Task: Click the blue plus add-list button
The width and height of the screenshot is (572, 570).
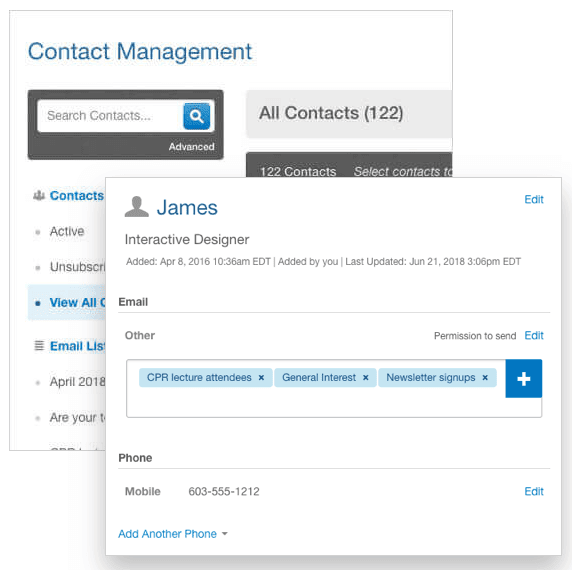Action: tap(523, 379)
